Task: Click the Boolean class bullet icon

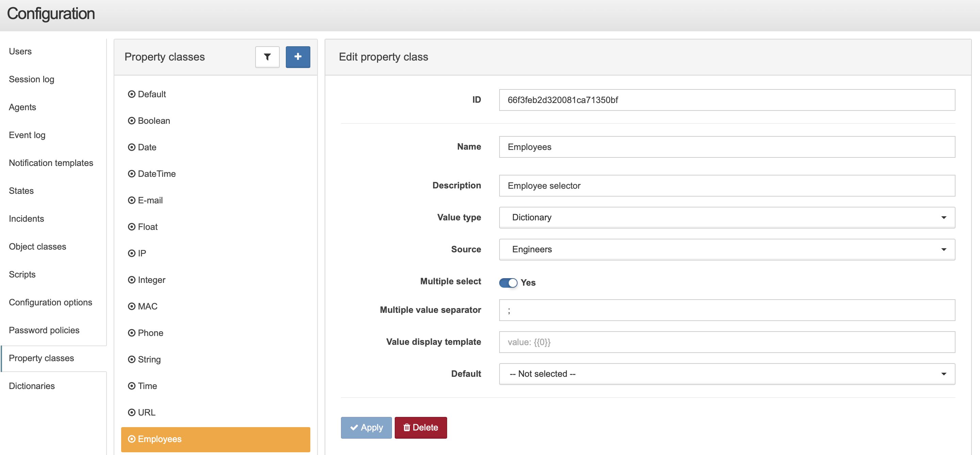Action: (x=132, y=121)
